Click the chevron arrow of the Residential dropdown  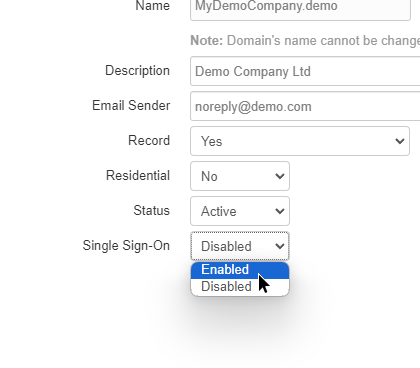point(280,176)
